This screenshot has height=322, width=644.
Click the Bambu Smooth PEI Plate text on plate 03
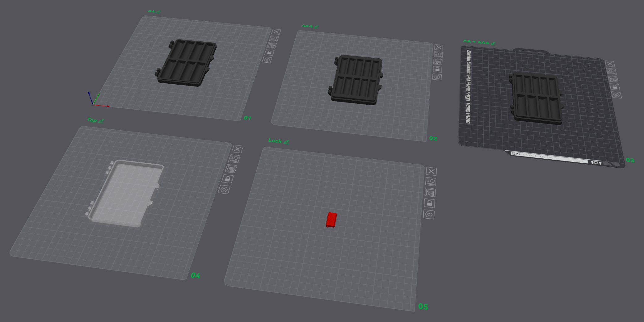click(x=468, y=87)
